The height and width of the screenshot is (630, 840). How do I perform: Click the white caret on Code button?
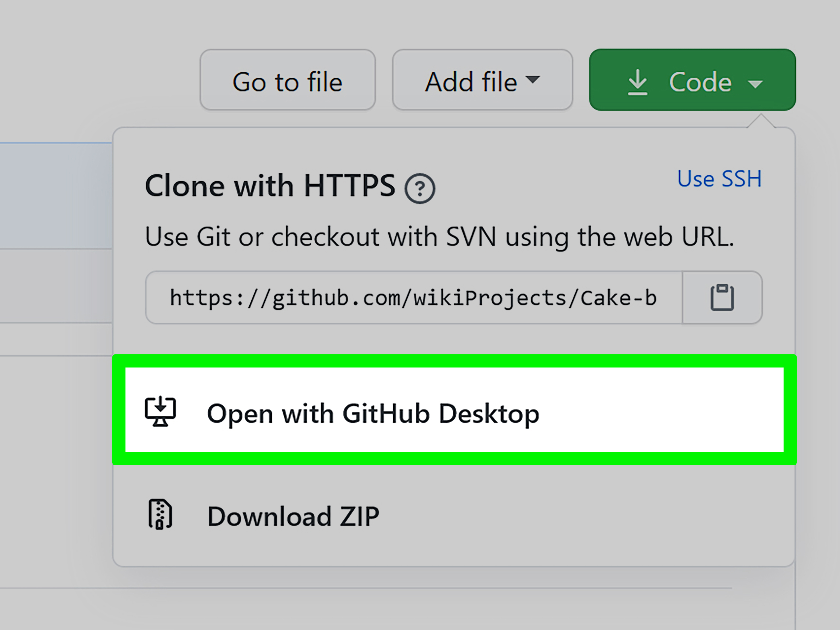pyautogui.click(x=755, y=83)
